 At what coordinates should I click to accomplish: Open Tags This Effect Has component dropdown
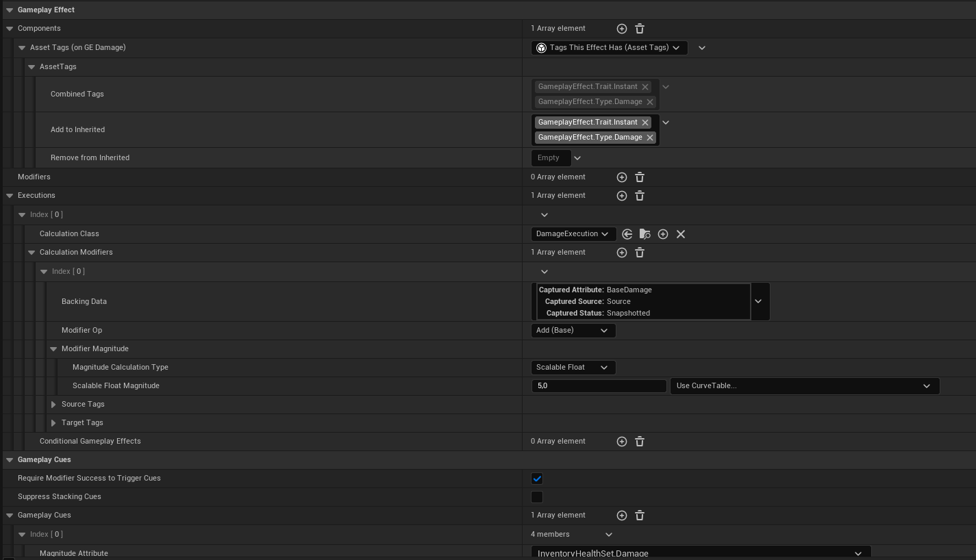pos(609,48)
